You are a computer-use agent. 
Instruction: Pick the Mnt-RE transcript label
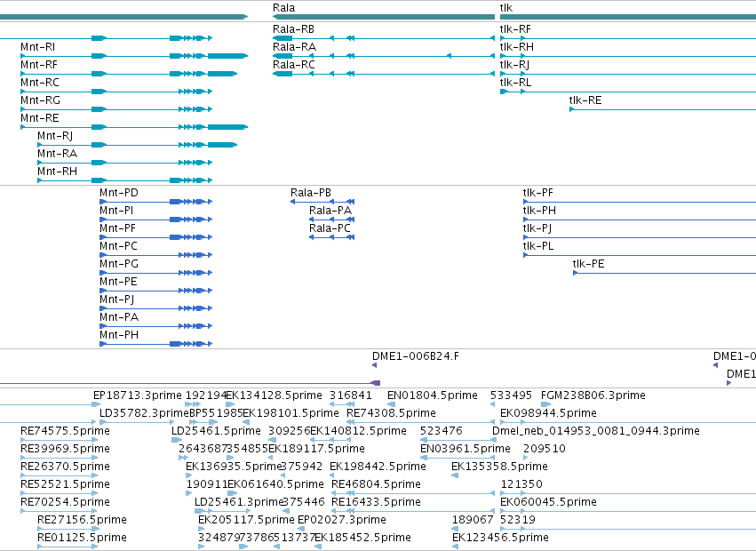point(40,119)
